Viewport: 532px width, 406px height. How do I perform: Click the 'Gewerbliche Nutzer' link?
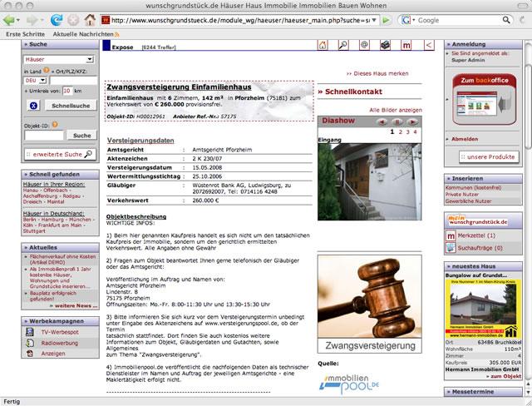coord(468,201)
